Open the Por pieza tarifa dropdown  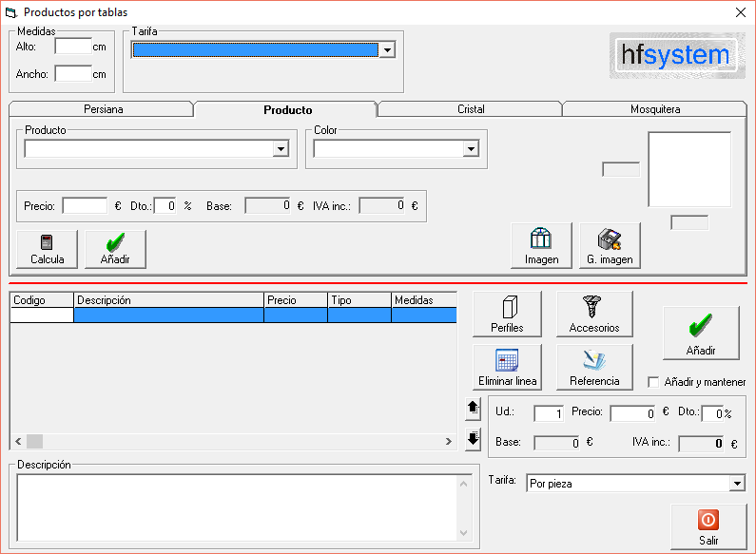click(x=737, y=484)
